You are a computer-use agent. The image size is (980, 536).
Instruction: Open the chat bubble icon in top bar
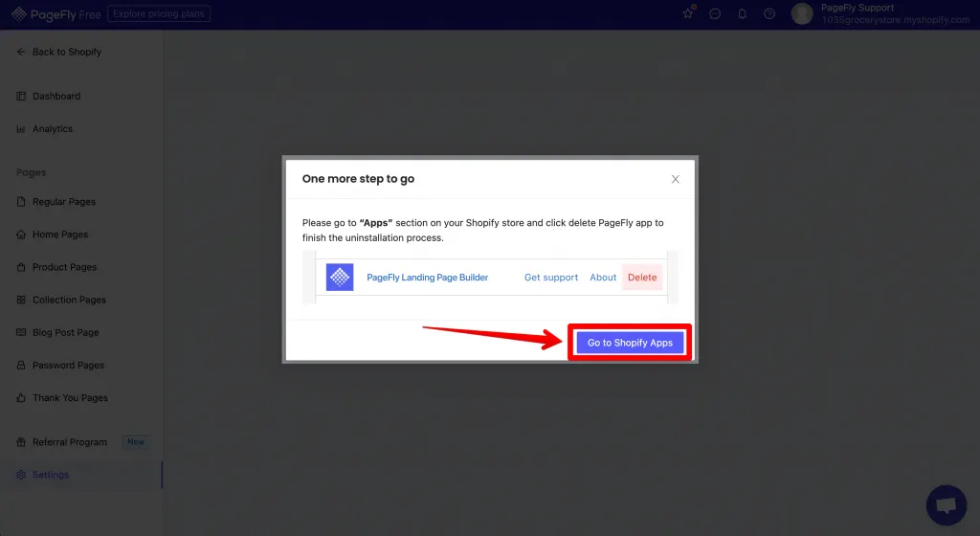[715, 13]
